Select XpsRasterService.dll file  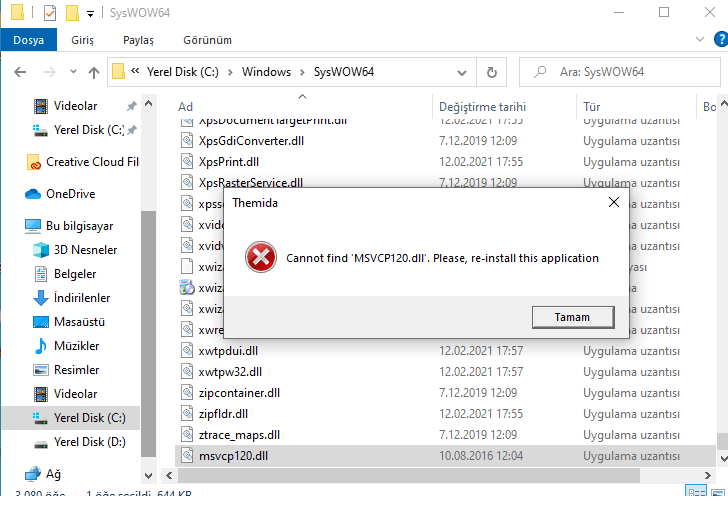click(251, 182)
